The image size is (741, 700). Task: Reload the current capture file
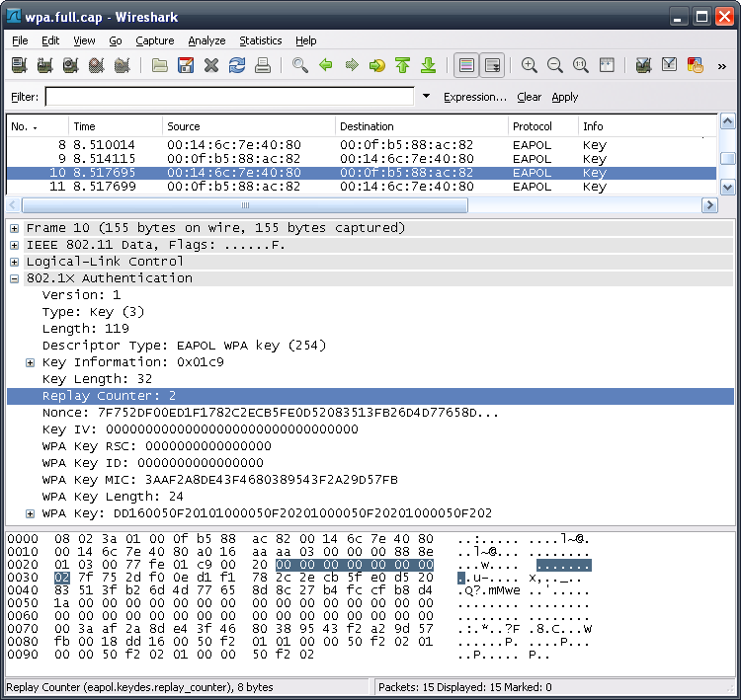(237, 65)
